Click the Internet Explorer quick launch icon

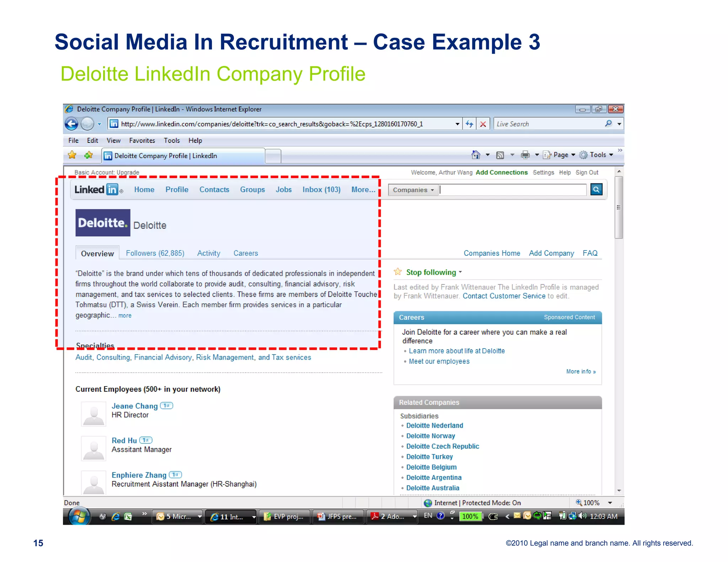[116, 517]
